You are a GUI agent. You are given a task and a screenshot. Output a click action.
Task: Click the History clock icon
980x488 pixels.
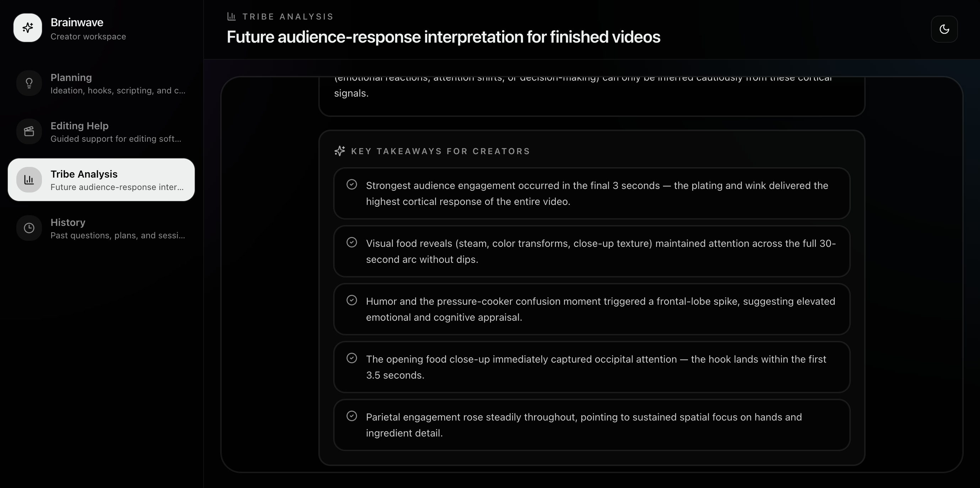click(x=29, y=228)
